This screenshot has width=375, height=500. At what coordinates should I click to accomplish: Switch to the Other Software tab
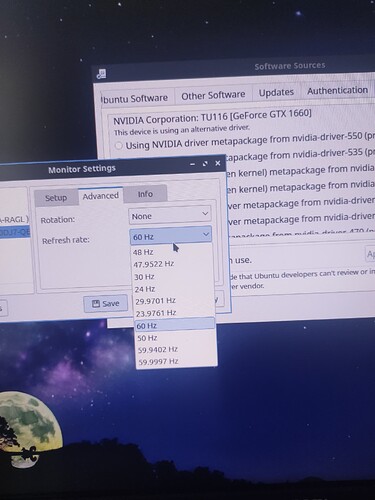tap(213, 95)
